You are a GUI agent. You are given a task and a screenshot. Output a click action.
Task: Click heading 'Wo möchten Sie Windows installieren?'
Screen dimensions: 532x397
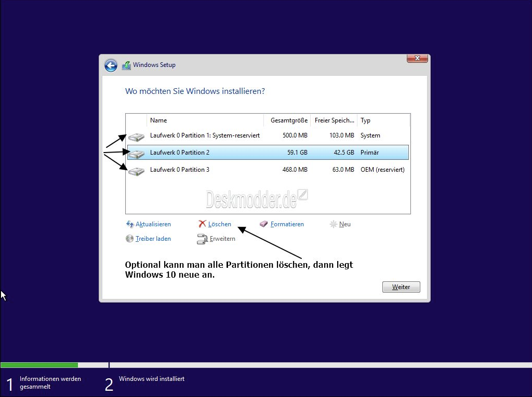coord(195,91)
